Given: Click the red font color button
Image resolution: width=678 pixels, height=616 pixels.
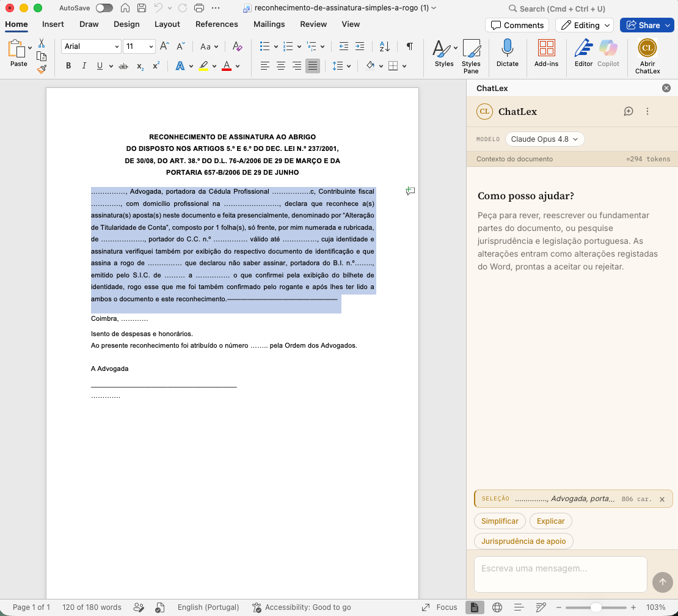Looking at the screenshot, I should pyautogui.click(x=227, y=66).
